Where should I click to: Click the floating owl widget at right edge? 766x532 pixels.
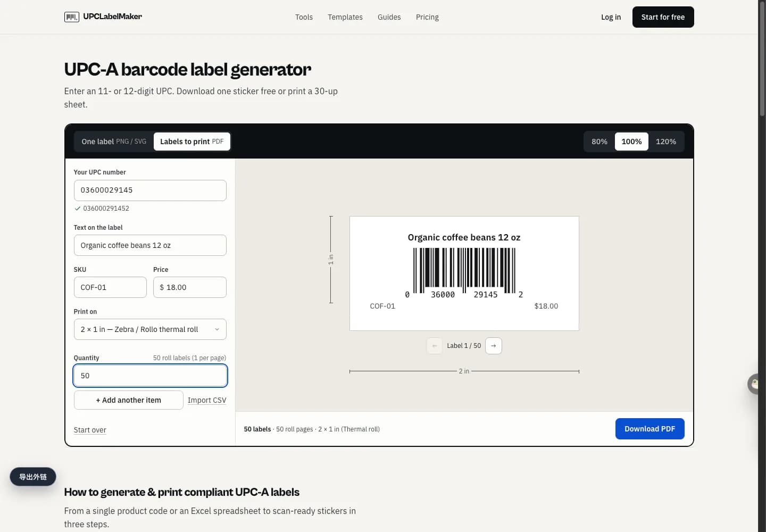(x=754, y=384)
